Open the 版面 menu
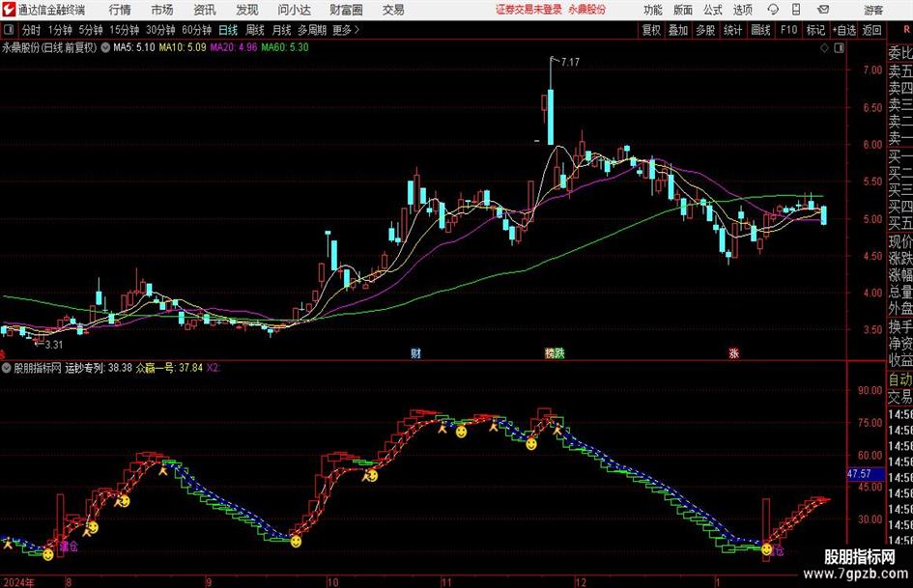 click(x=682, y=10)
